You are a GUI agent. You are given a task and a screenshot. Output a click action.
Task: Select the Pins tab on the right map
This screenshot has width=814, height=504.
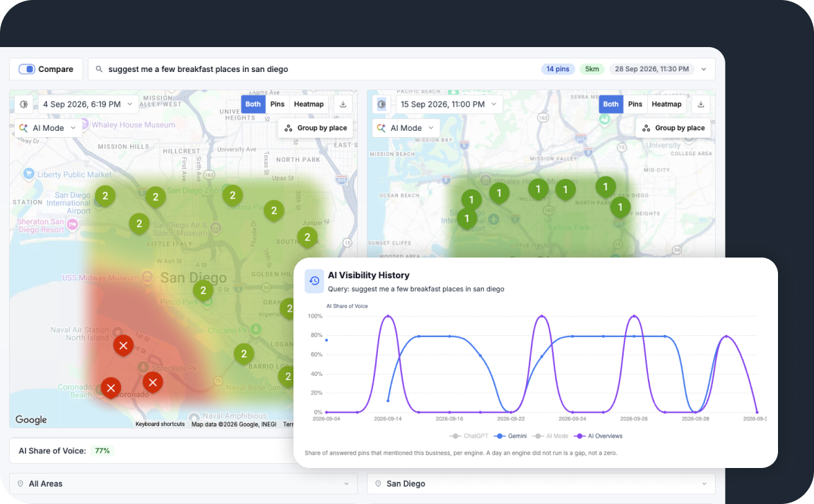tap(635, 105)
